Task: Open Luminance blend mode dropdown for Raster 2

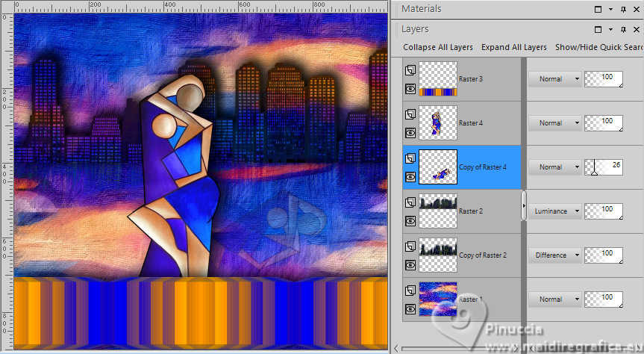Action: point(554,211)
